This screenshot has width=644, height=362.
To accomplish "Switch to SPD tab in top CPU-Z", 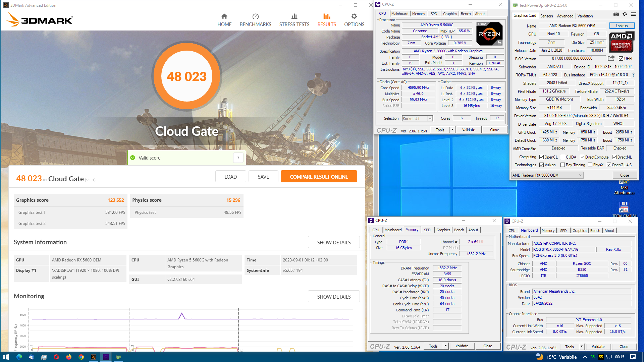I will [434, 14].
